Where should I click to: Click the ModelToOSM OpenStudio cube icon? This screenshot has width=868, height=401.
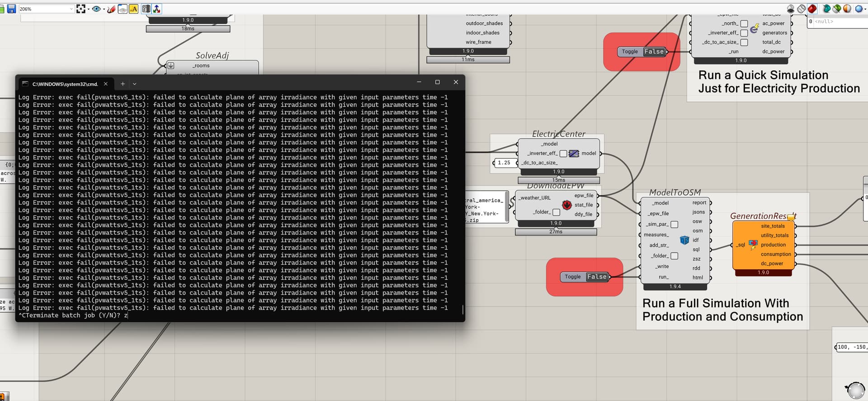(x=684, y=240)
